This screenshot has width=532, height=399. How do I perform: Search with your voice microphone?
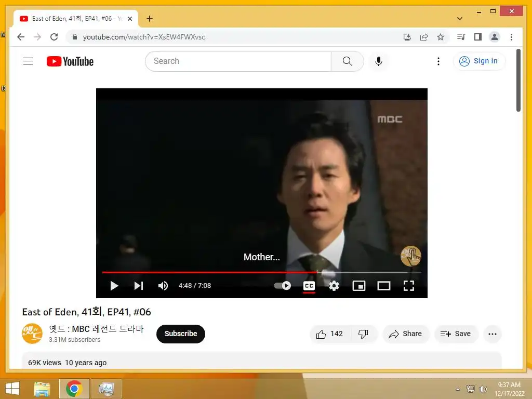coord(379,61)
